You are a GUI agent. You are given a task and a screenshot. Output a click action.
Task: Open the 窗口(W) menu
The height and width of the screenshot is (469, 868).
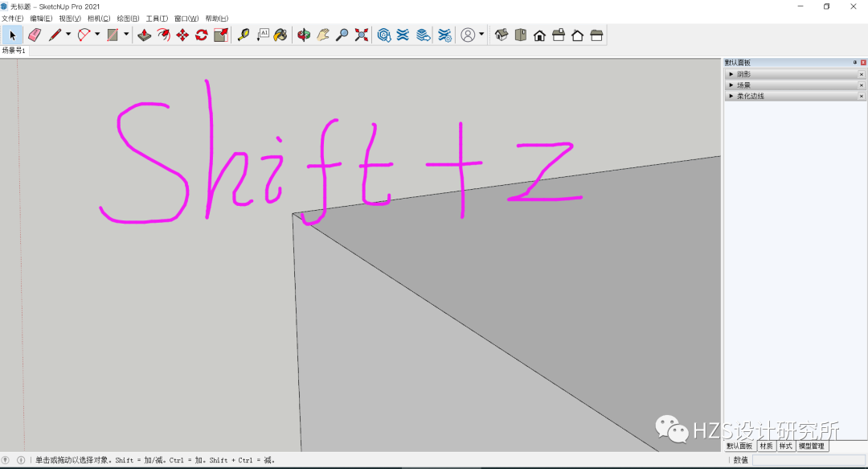coord(186,19)
